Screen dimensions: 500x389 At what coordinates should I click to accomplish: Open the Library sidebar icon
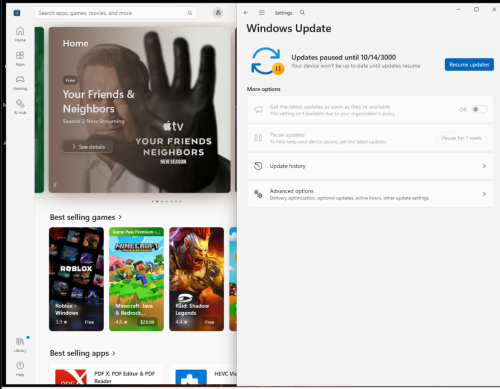(x=20, y=344)
